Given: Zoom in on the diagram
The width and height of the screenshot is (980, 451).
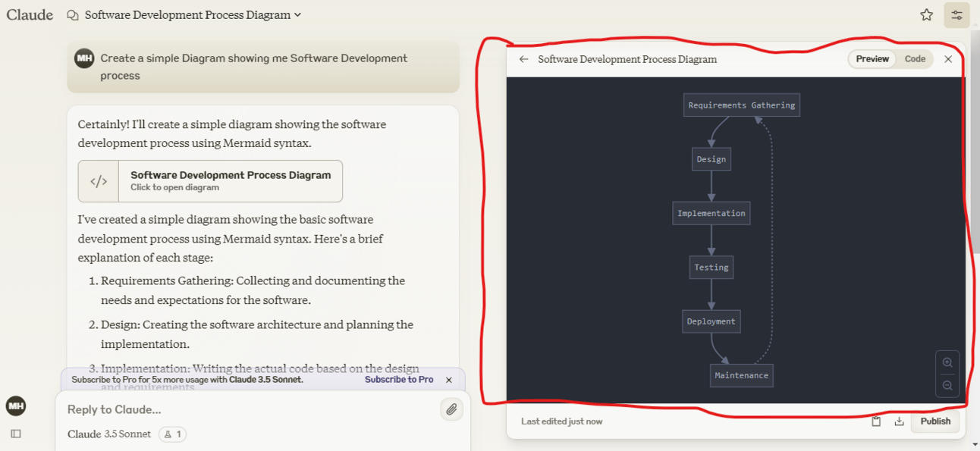Looking at the screenshot, I should point(947,362).
